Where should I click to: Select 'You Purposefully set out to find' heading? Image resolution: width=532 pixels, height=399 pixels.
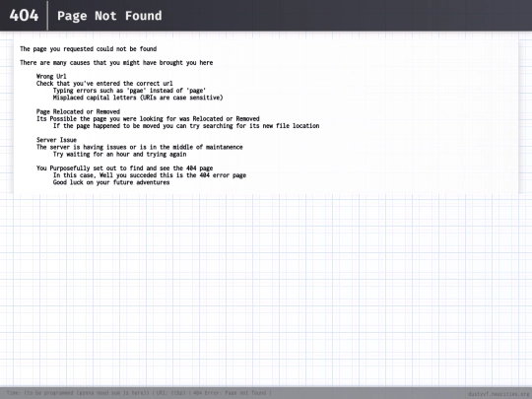[x=124, y=168]
